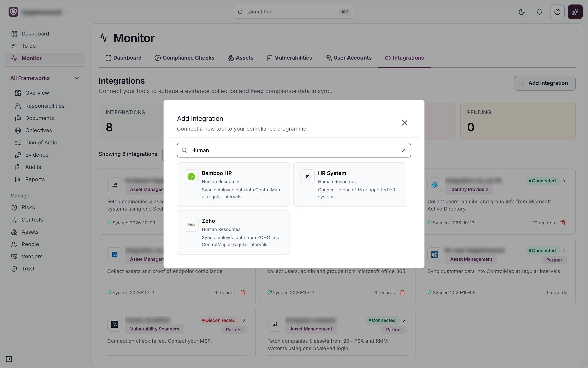Open the Identity Providers card chevron
The height and width of the screenshot is (368, 588).
click(564, 181)
